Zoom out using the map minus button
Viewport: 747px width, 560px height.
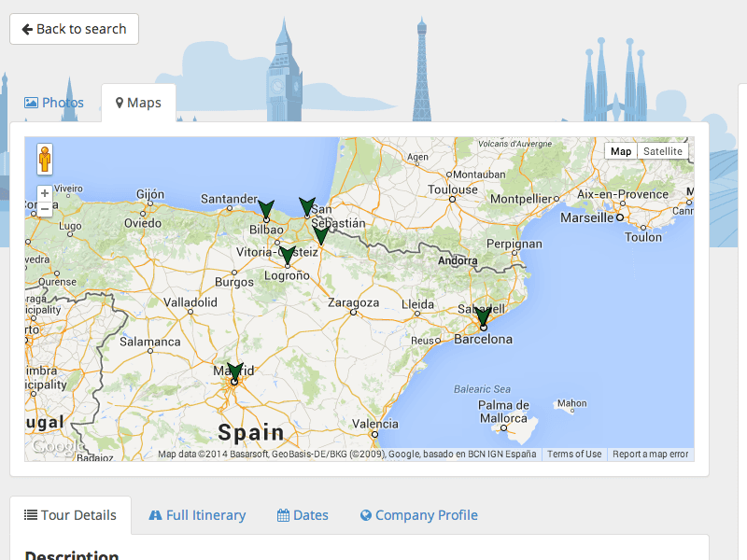tap(45, 210)
